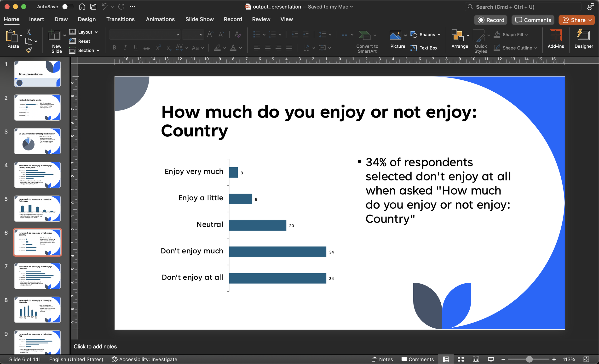Convert text to SmartArt

[367, 41]
